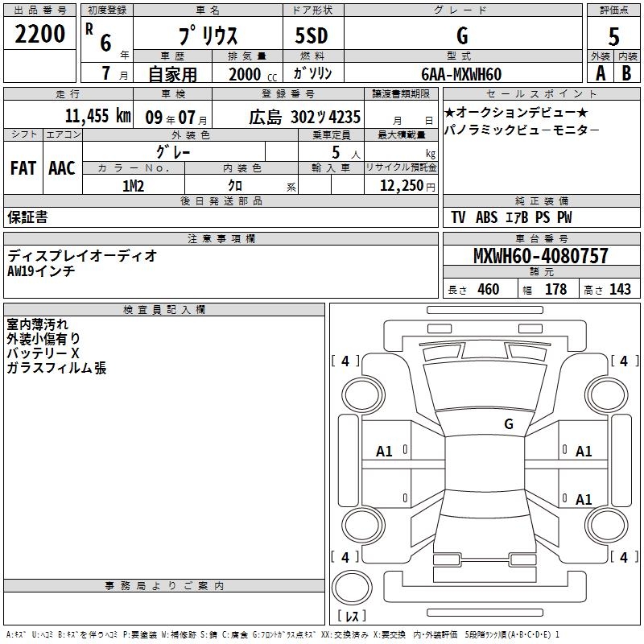Select registration number 広島 302ツ4235
This screenshot has height=644, width=644.
pyautogui.click(x=305, y=117)
